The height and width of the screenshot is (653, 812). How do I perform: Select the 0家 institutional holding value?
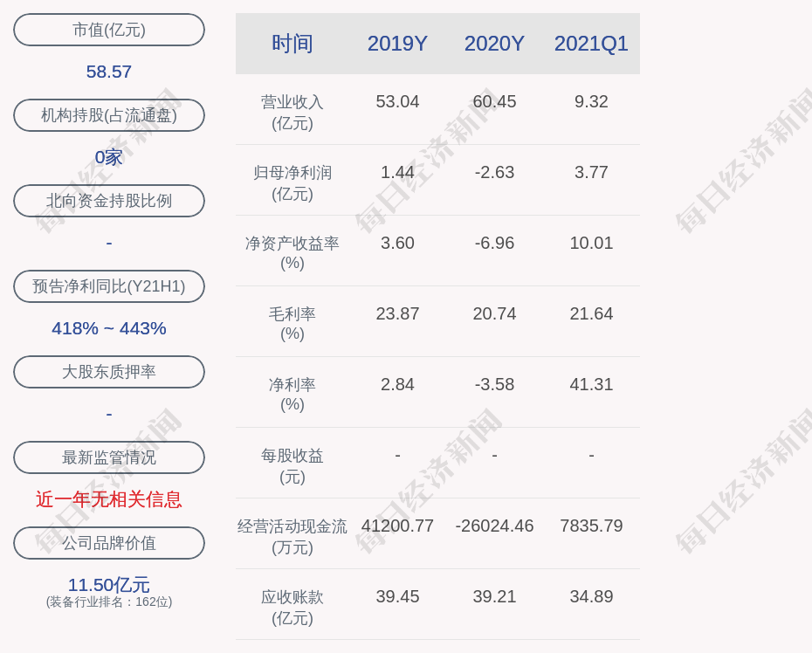pos(109,157)
